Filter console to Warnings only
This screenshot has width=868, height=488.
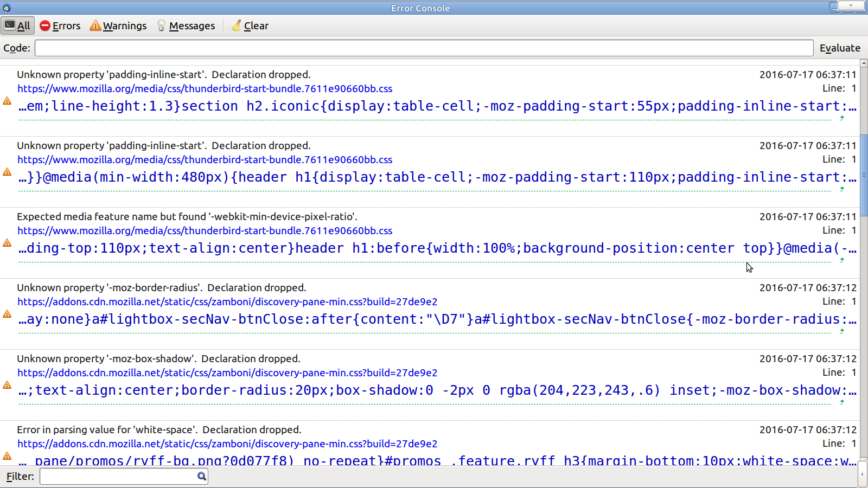pyautogui.click(x=118, y=25)
